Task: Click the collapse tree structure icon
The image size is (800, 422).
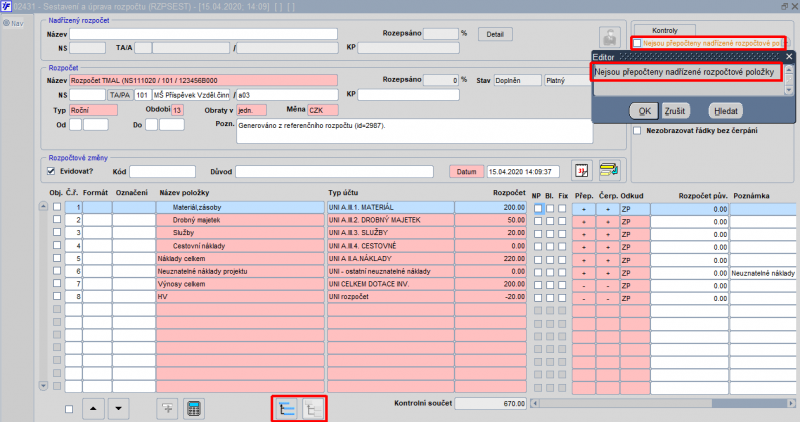Action: pyautogui.click(x=313, y=409)
